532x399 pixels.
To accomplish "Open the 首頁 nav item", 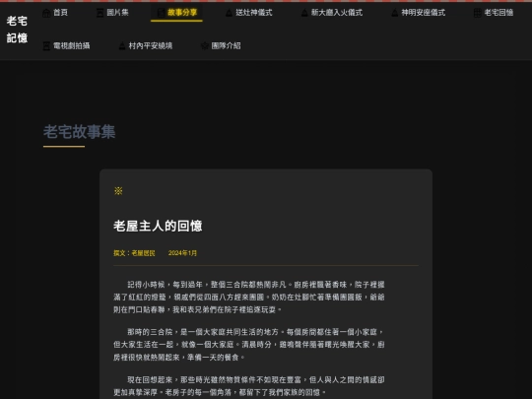I will [55, 13].
